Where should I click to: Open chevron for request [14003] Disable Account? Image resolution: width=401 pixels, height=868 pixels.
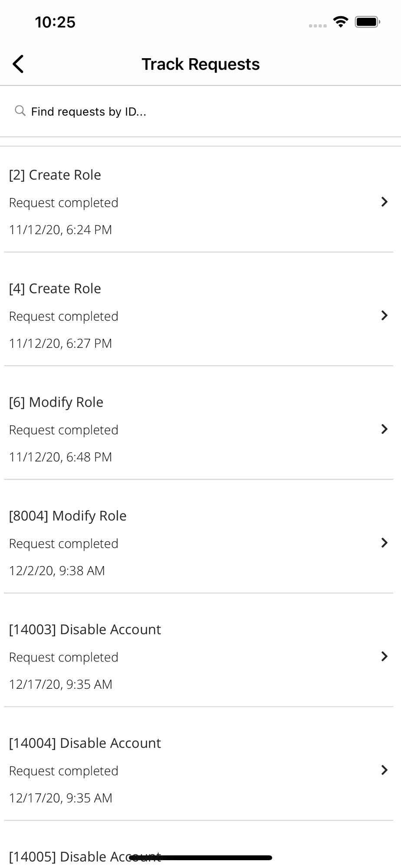coord(384,657)
